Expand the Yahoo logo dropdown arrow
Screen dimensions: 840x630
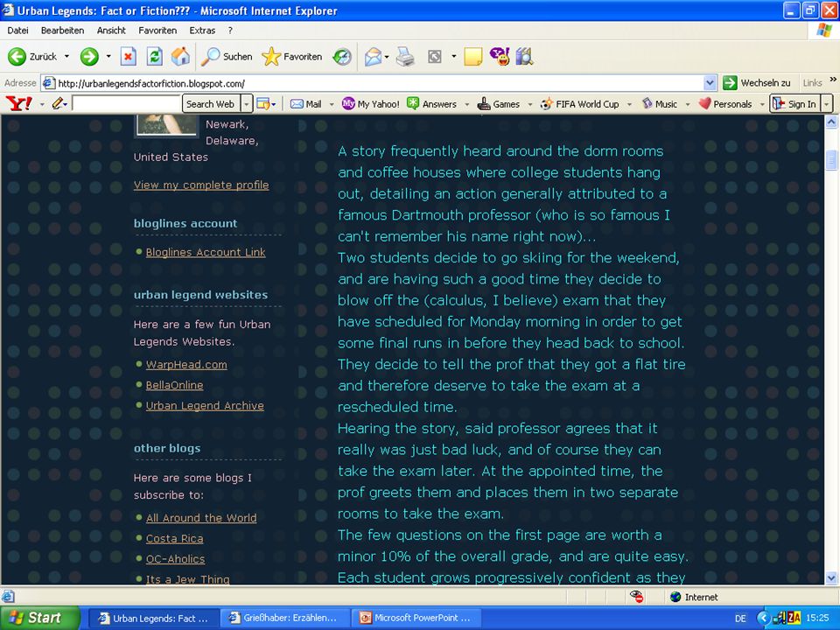point(42,104)
